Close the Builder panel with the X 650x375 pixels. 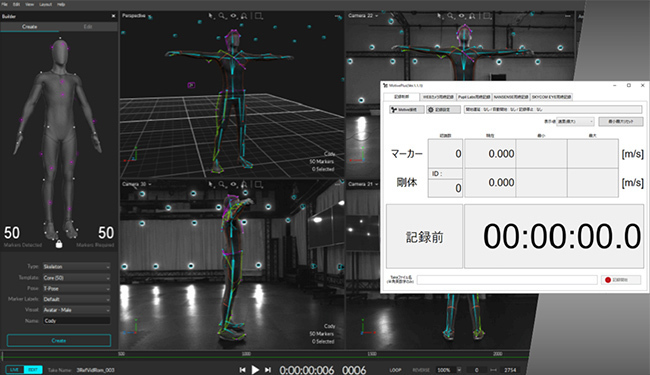[114, 16]
